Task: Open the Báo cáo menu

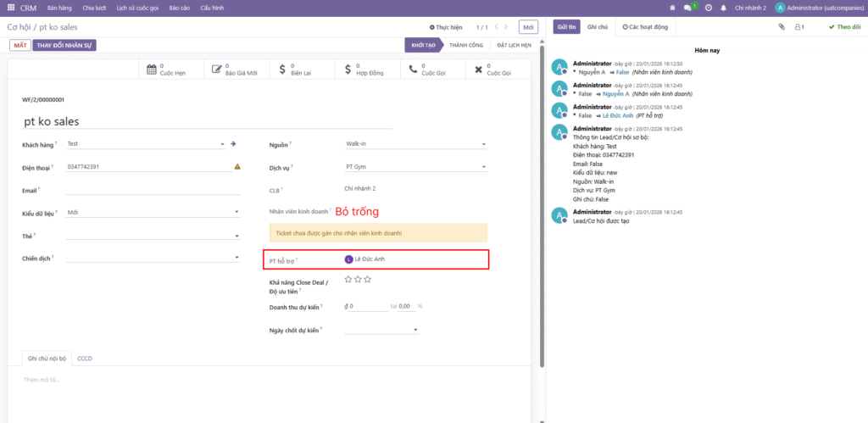Action: [178, 8]
